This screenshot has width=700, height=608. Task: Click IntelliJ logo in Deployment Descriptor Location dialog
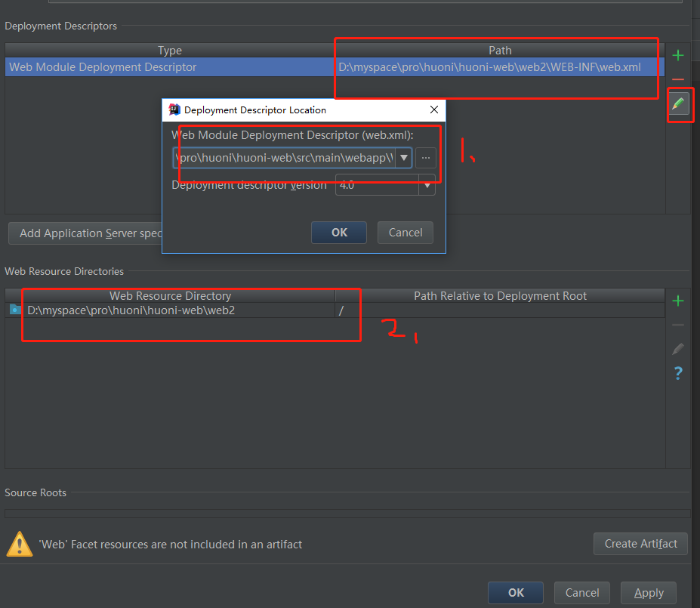(x=174, y=110)
